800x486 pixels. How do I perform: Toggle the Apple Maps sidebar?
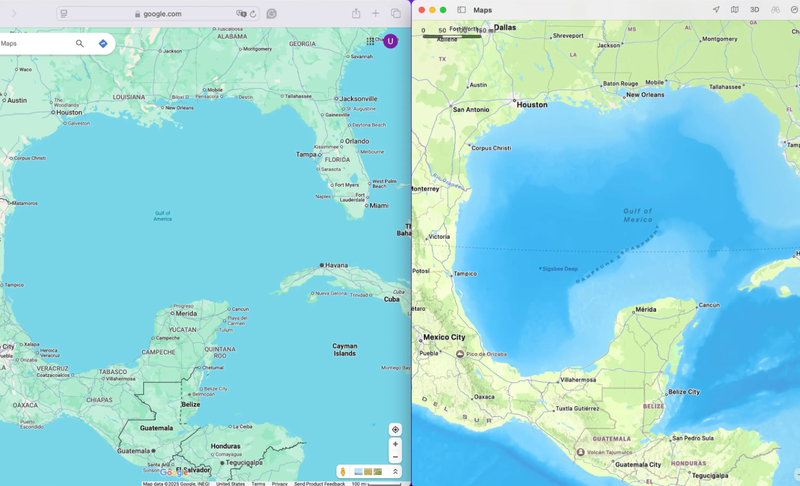click(461, 10)
